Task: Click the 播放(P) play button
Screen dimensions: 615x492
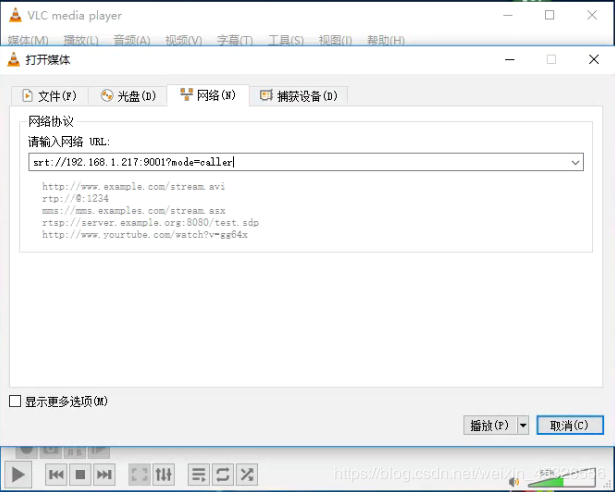Action: [x=490, y=425]
